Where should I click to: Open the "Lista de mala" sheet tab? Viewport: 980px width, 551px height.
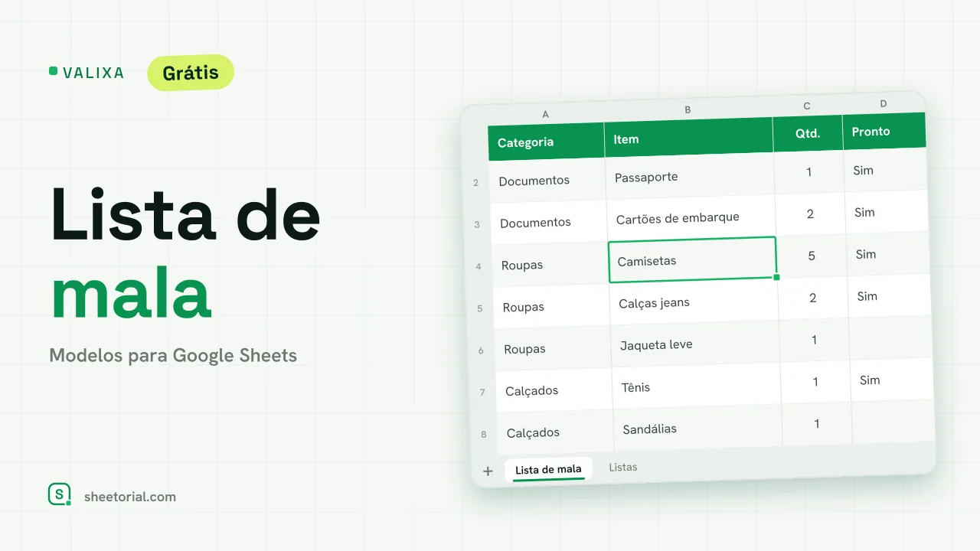(548, 469)
